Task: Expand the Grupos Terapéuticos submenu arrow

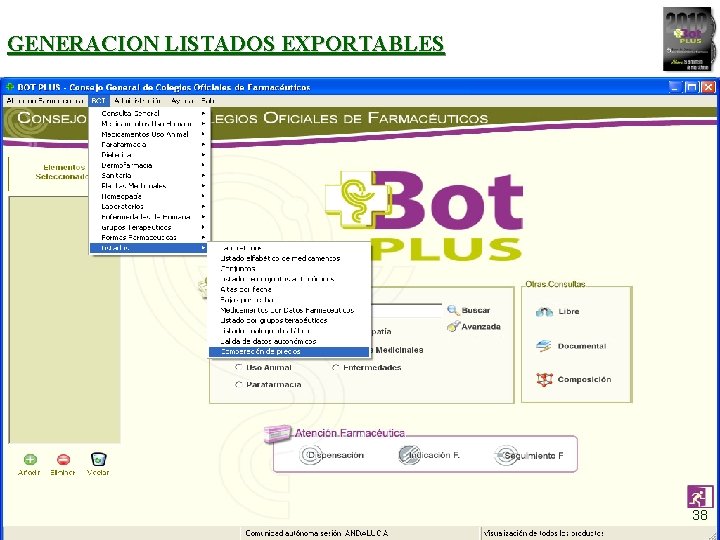Action: [203, 227]
